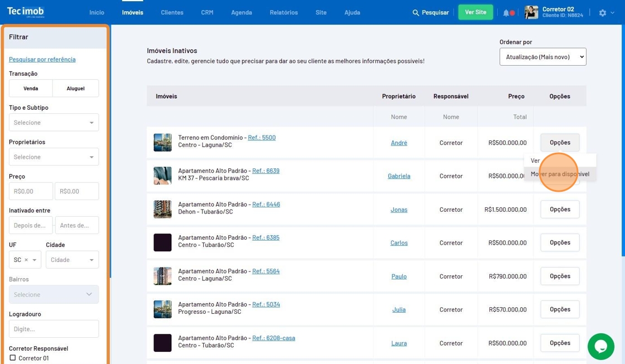The image size is (625, 364).
Task: Click the minimum Preço input field
Action: point(31,191)
